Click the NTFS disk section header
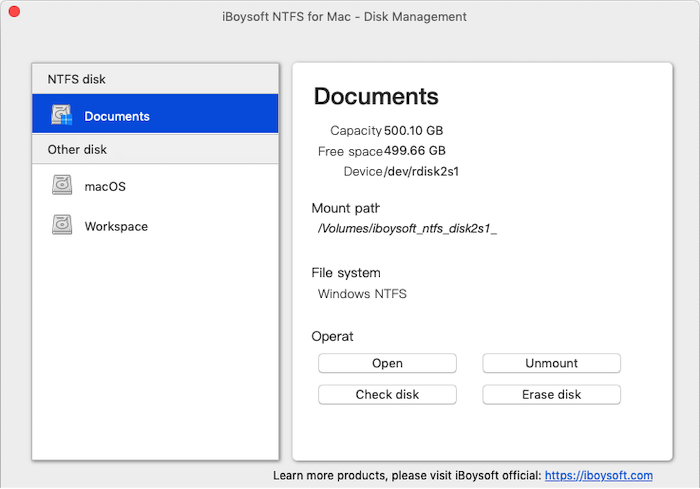The width and height of the screenshot is (700, 489). [155, 79]
